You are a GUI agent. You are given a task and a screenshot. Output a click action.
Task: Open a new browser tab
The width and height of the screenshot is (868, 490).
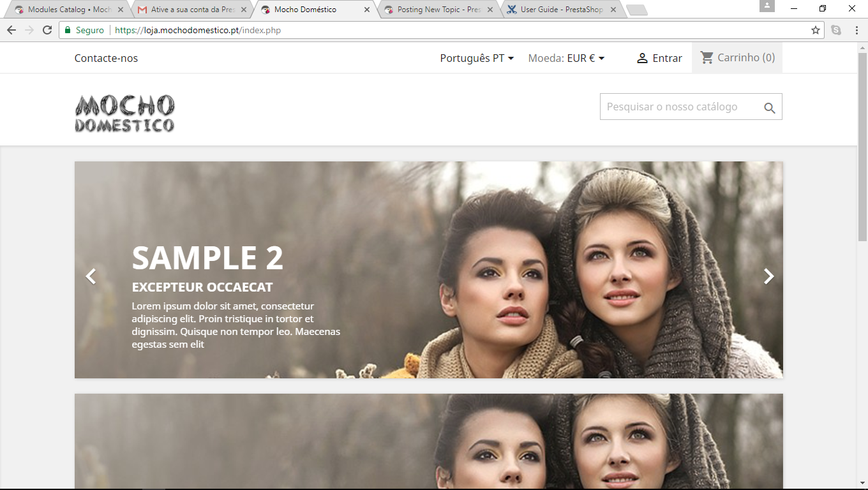coord(636,10)
